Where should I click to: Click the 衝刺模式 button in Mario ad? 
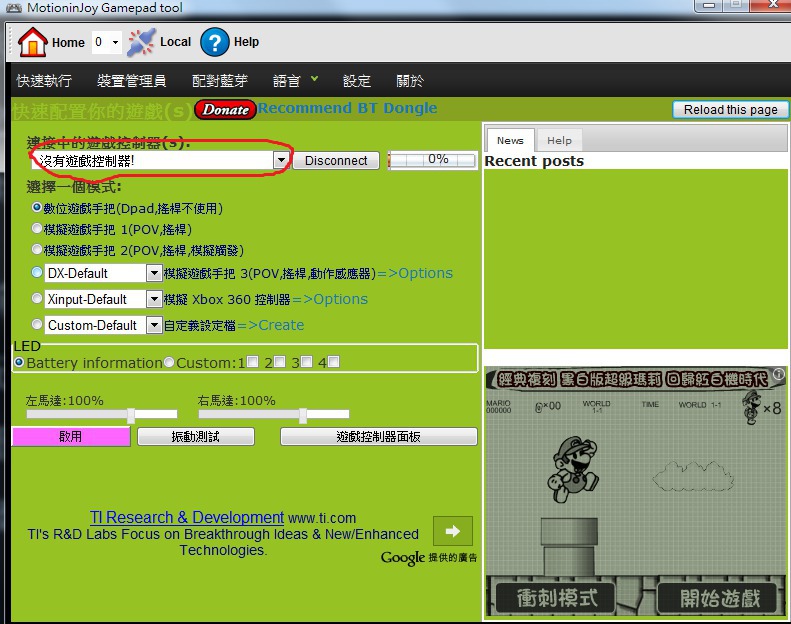coord(556,598)
